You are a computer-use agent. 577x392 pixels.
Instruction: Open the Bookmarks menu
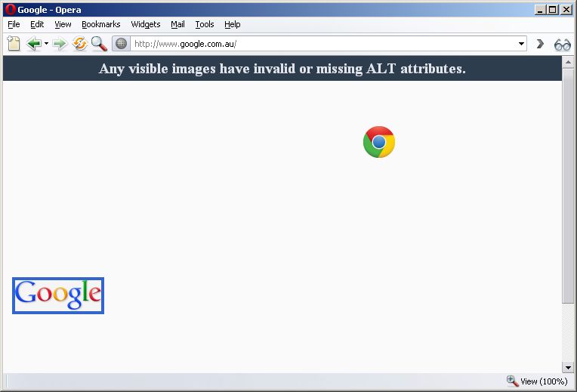point(101,24)
